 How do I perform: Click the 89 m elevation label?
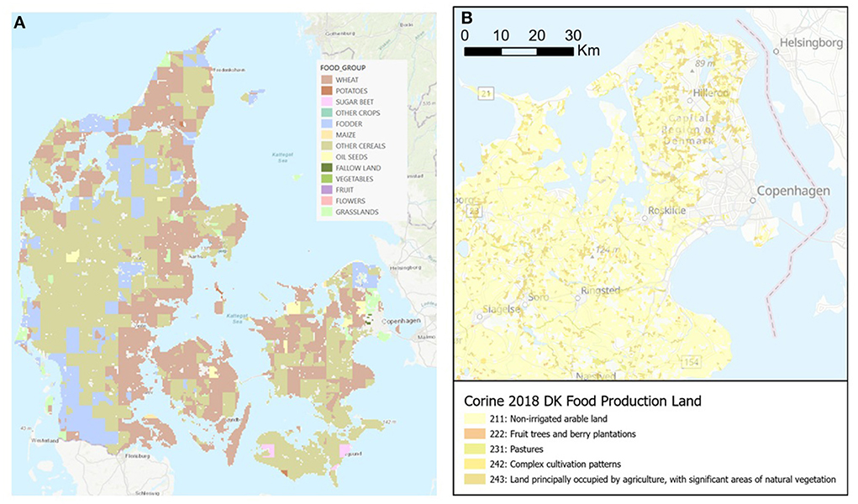(x=705, y=64)
